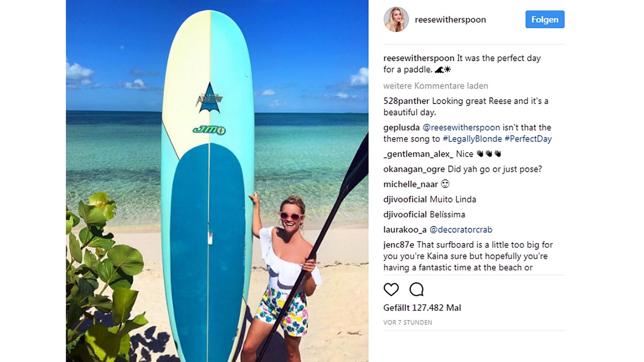Open the #PerfectDay hashtag
This screenshot has width=644, height=362.
pos(528,139)
